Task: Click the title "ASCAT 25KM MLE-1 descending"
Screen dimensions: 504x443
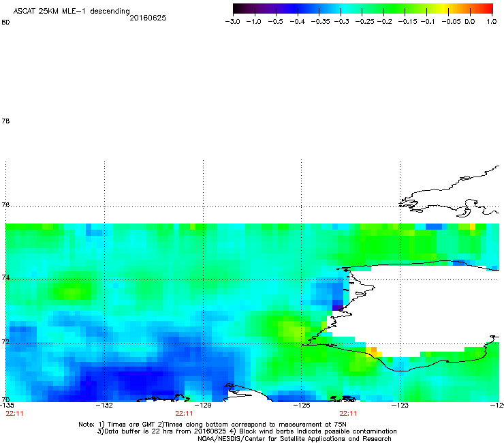Action: (72, 12)
